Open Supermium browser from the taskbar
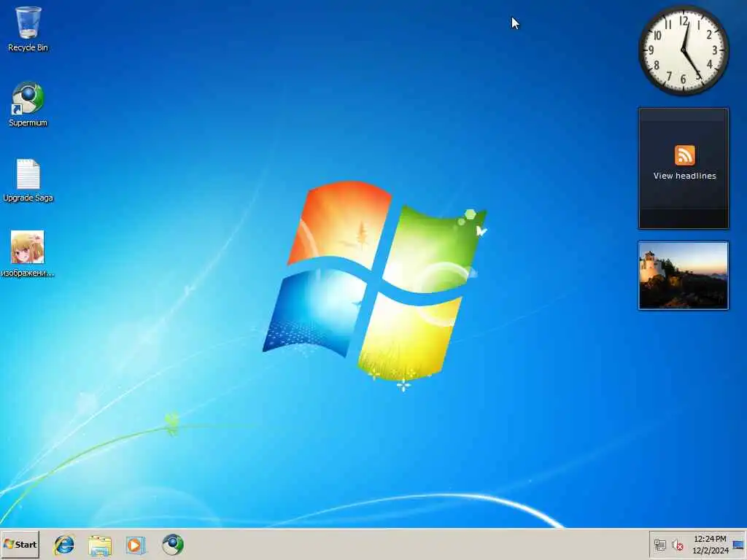This screenshot has height=560, width=747. click(172, 545)
